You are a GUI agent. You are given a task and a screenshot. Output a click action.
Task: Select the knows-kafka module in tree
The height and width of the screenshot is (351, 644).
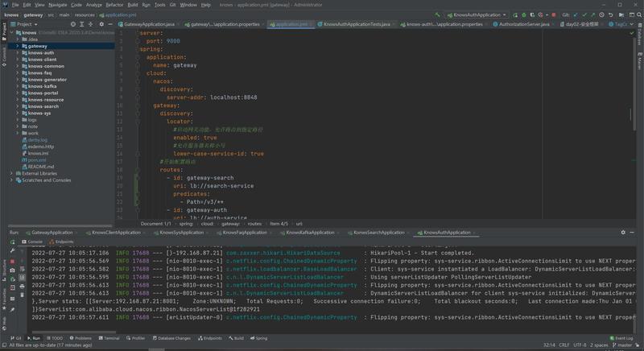pyautogui.click(x=42, y=86)
